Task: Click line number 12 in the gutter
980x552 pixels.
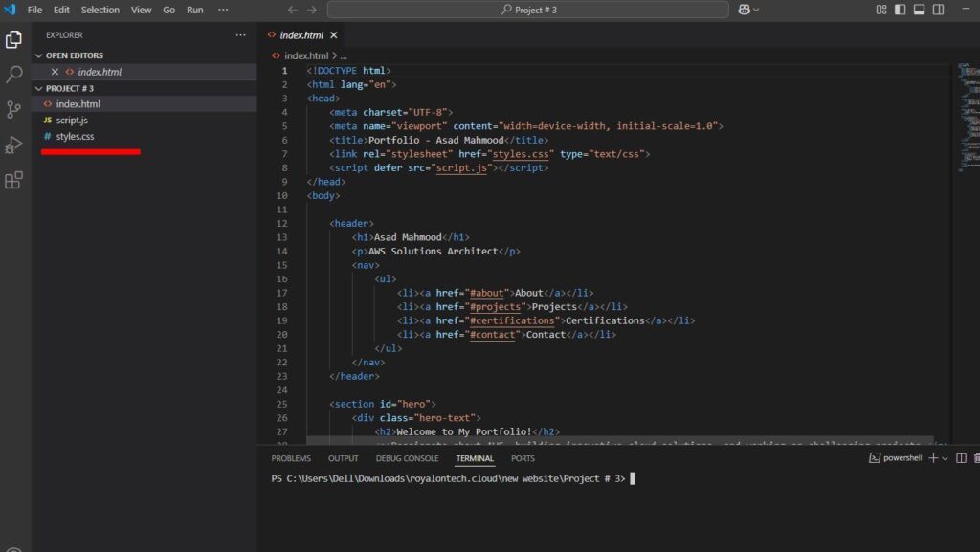Action: 282,224
